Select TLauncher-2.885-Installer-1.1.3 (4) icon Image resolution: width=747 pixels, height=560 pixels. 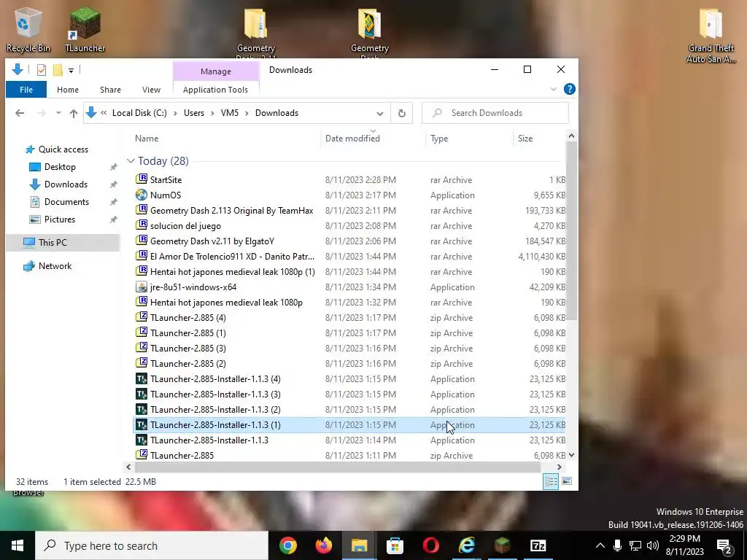(142, 378)
